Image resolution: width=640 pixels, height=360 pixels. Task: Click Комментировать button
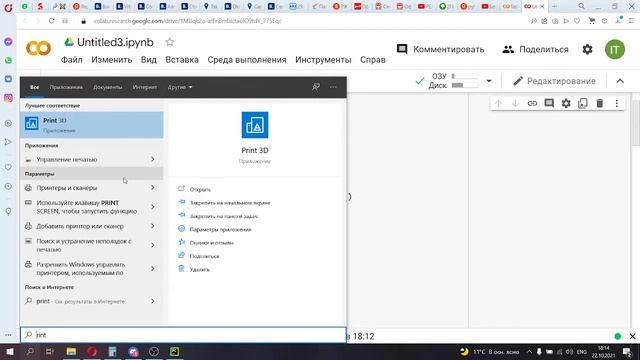click(440, 49)
